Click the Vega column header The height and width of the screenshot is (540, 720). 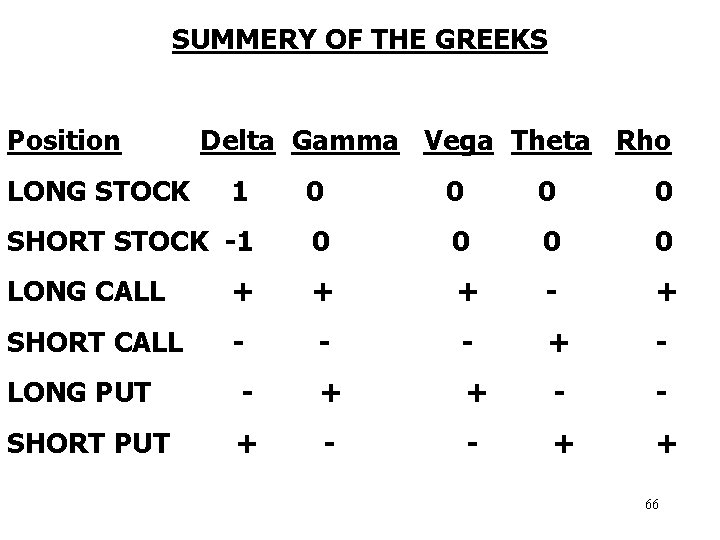pyautogui.click(x=460, y=141)
